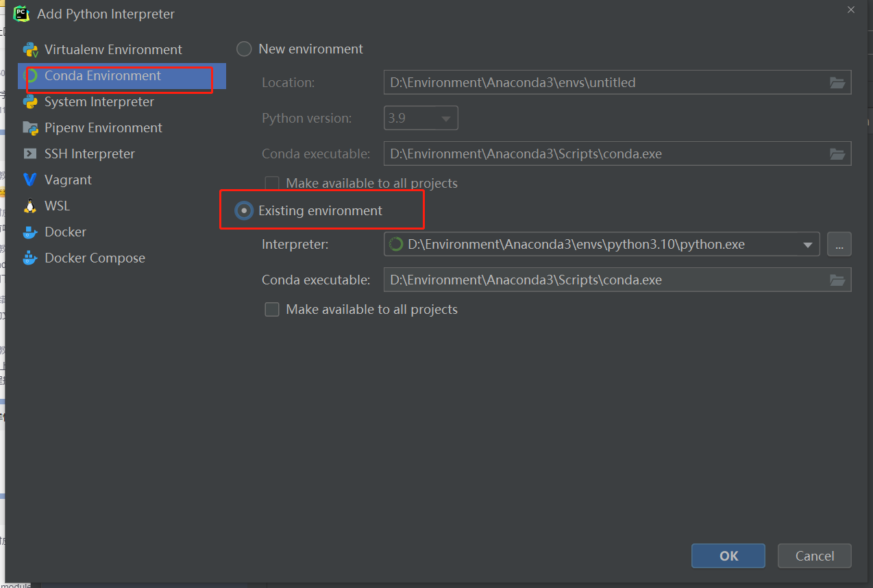Click the Vagrant logo icon

pyautogui.click(x=30, y=180)
